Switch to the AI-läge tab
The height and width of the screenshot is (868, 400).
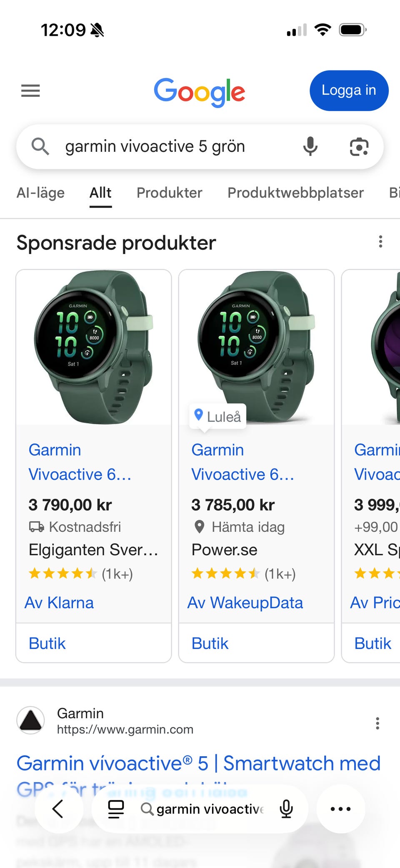[x=40, y=193]
